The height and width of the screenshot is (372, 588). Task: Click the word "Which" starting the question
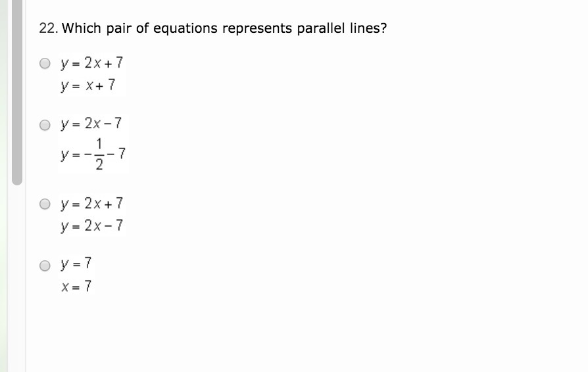coord(82,28)
